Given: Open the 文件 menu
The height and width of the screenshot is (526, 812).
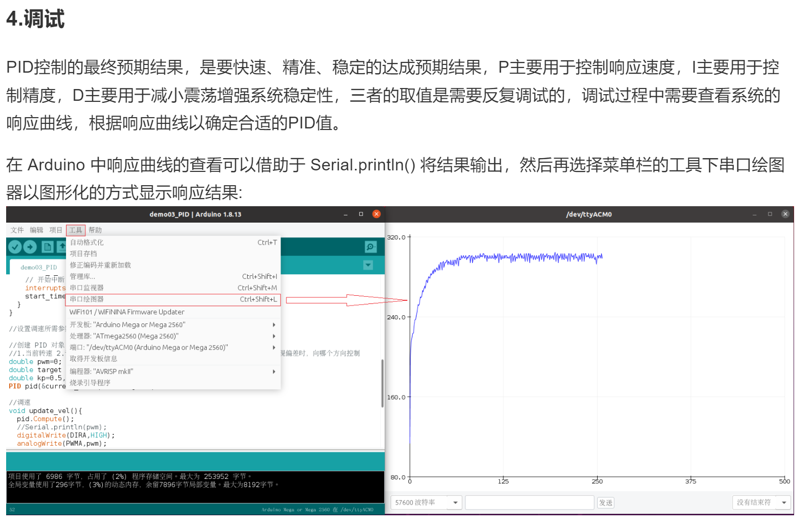Looking at the screenshot, I should point(17,230).
